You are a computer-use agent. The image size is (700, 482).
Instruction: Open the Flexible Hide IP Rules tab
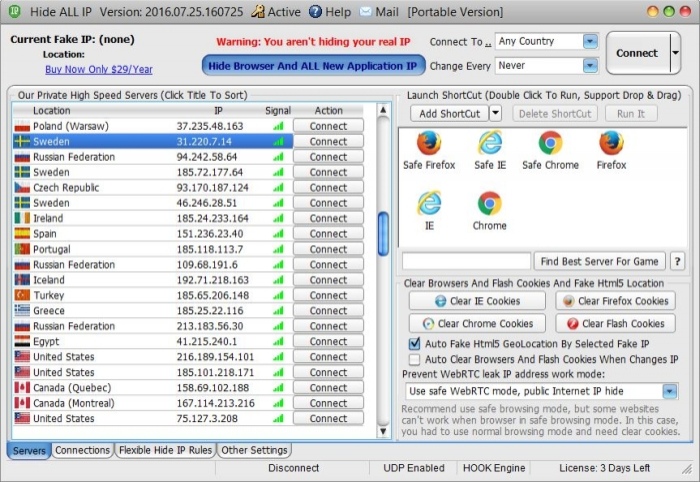(x=166, y=451)
